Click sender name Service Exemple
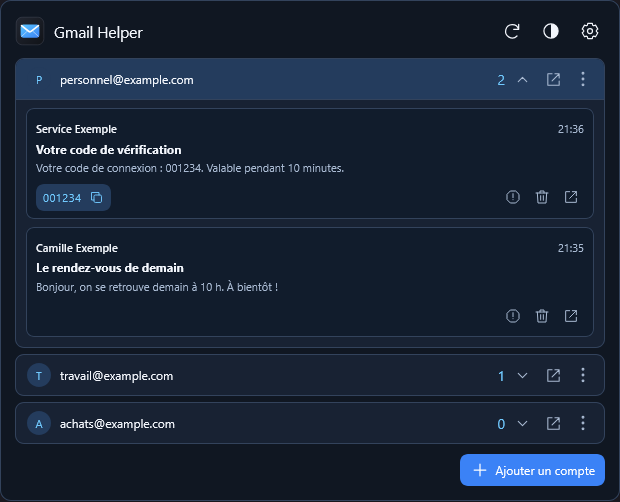The height and width of the screenshot is (502, 620). (x=76, y=129)
